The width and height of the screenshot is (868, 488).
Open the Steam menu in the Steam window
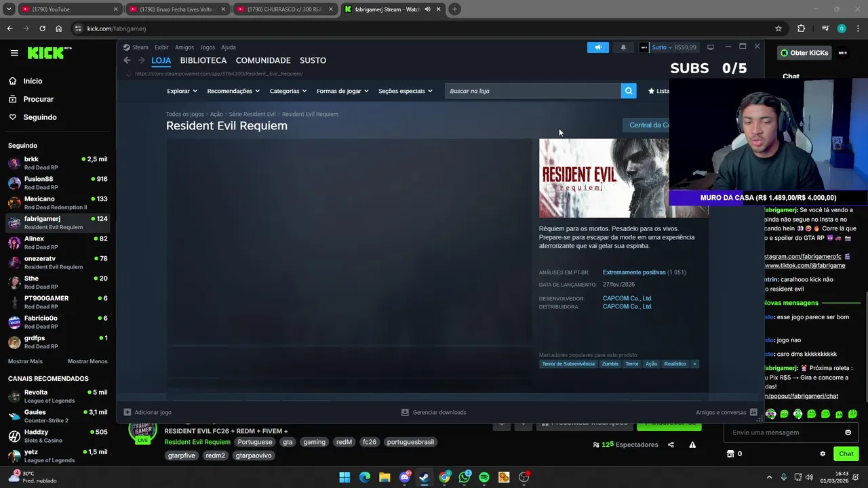coord(136,47)
